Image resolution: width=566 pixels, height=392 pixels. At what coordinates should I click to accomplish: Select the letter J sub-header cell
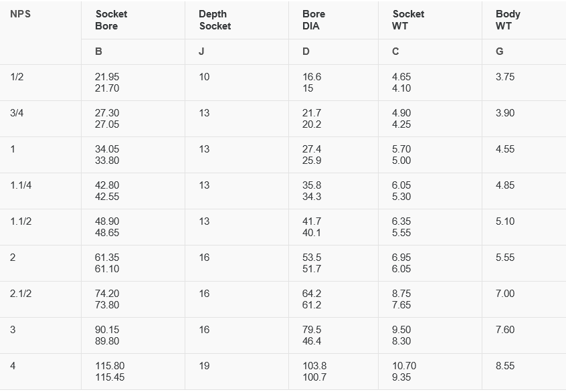201,52
